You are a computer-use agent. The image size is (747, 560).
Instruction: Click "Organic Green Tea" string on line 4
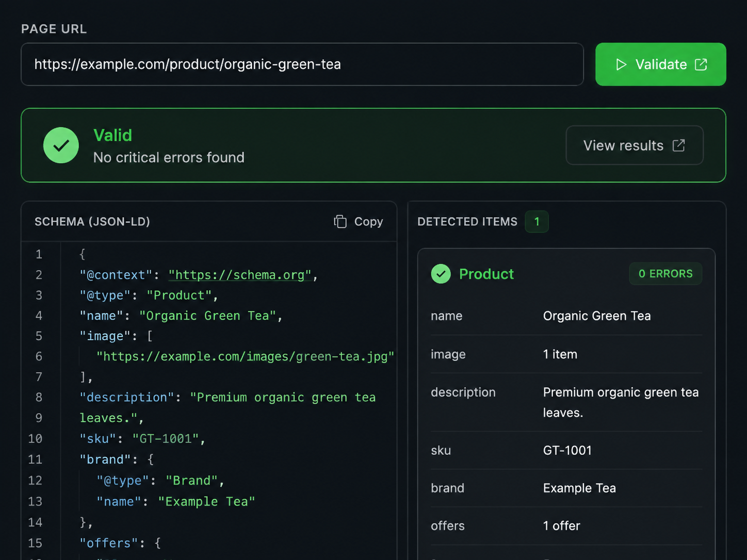pos(208,316)
